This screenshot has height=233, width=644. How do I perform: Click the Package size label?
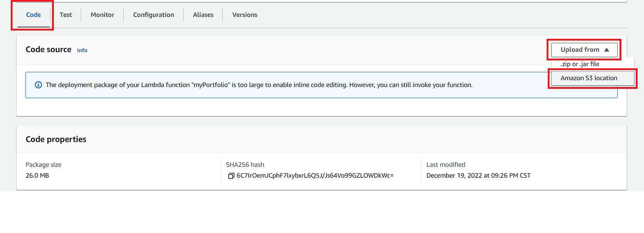tap(43, 164)
